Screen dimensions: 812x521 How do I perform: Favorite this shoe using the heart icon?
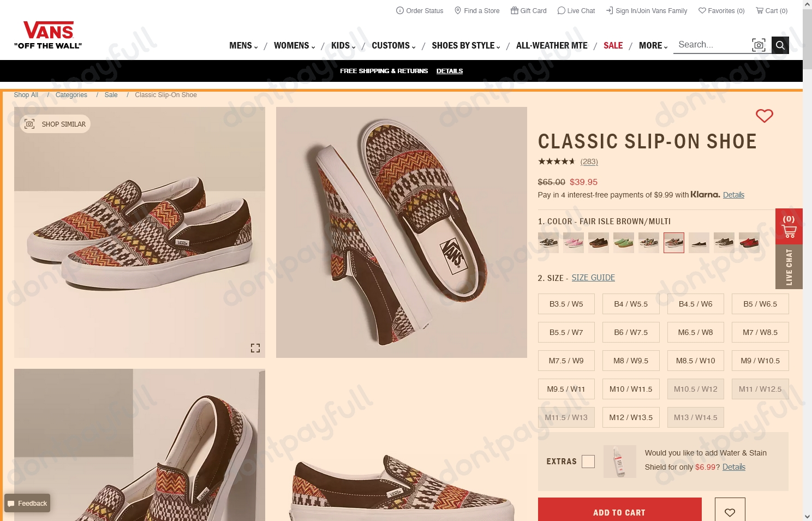(x=764, y=116)
